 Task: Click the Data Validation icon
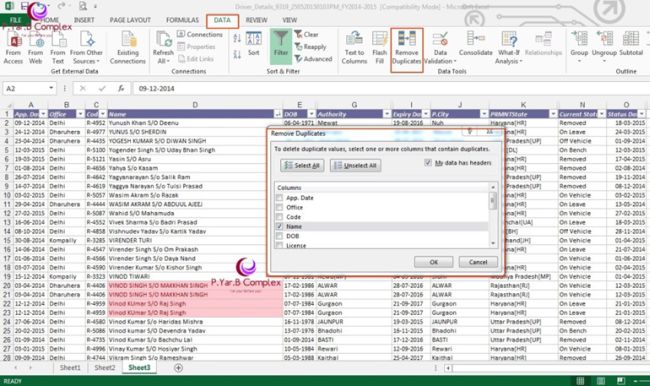(x=440, y=39)
